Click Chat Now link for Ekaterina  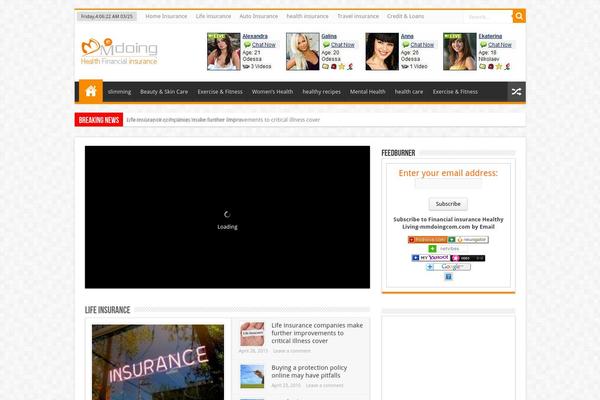click(x=500, y=45)
